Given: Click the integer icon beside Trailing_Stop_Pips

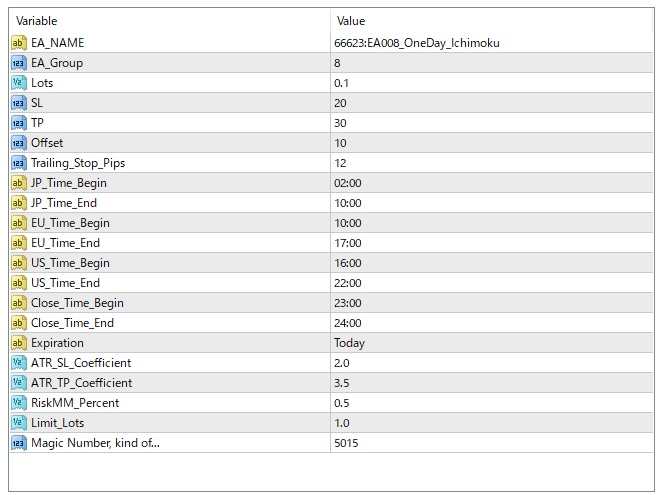Looking at the screenshot, I should coord(19,163).
